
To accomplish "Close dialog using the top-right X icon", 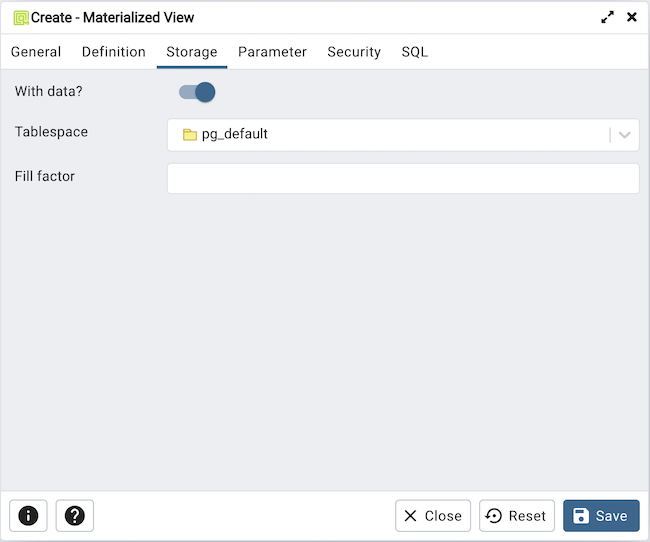I will 632,17.
